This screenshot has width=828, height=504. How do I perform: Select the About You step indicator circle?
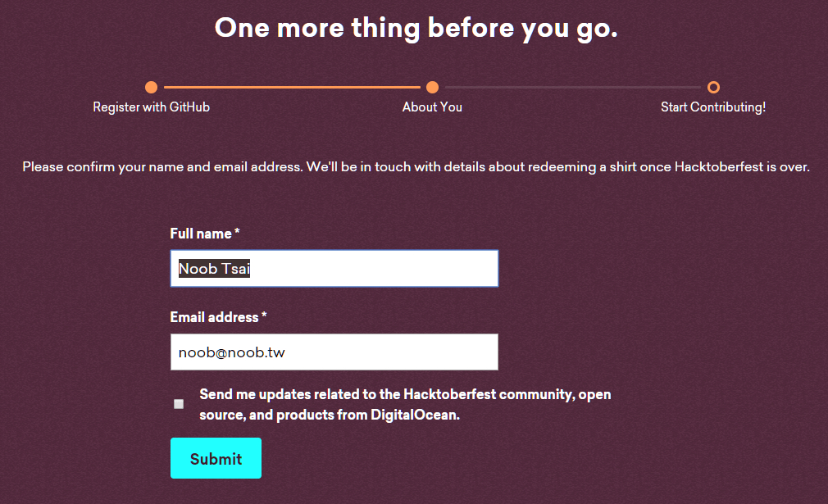click(x=432, y=86)
